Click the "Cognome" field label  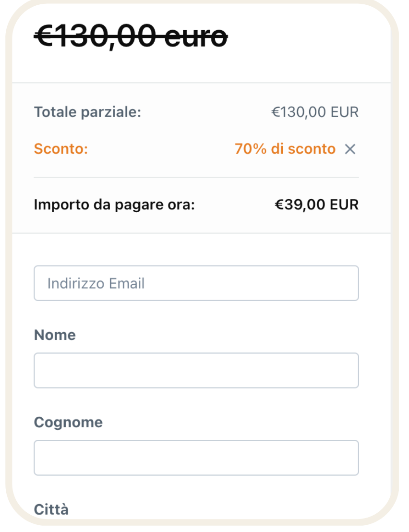[x=68, y=422]
